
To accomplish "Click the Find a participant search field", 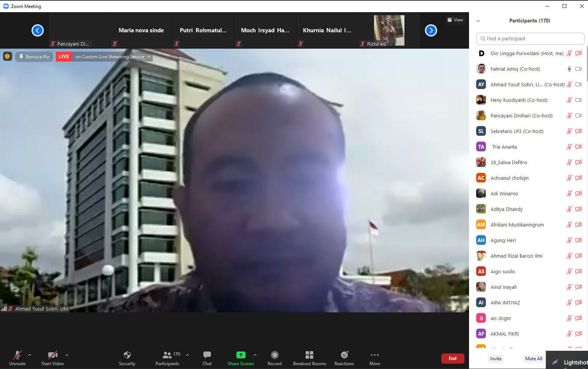I will click(530, 39).
